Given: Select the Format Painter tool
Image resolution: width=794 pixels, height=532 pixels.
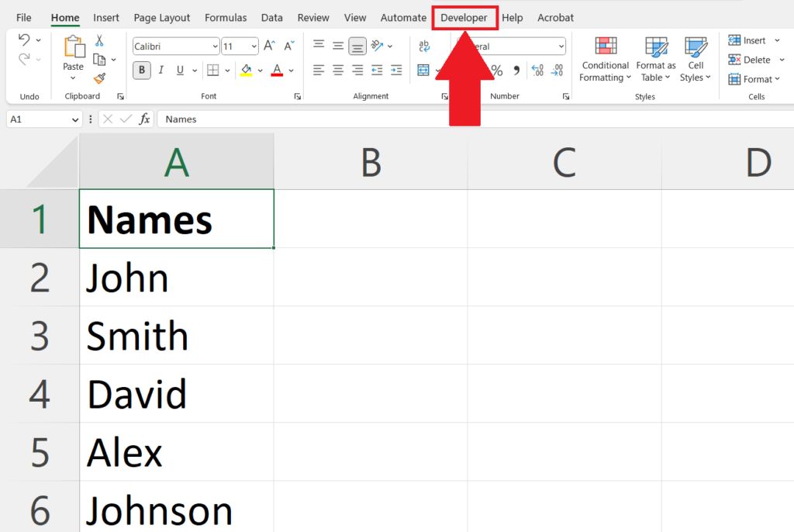Looking at the screenshot, I should pyautogui.click(x=100, y=79).
